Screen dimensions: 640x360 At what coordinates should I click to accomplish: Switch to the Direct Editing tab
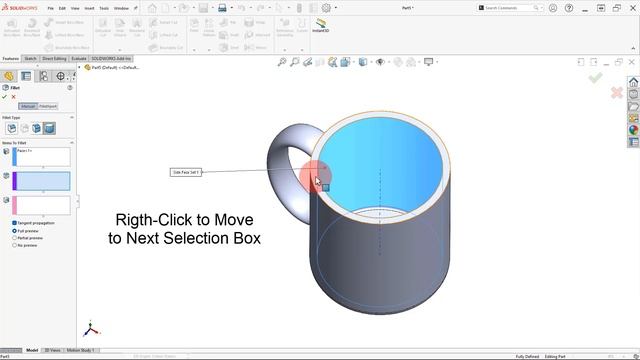tap(54, 59)
